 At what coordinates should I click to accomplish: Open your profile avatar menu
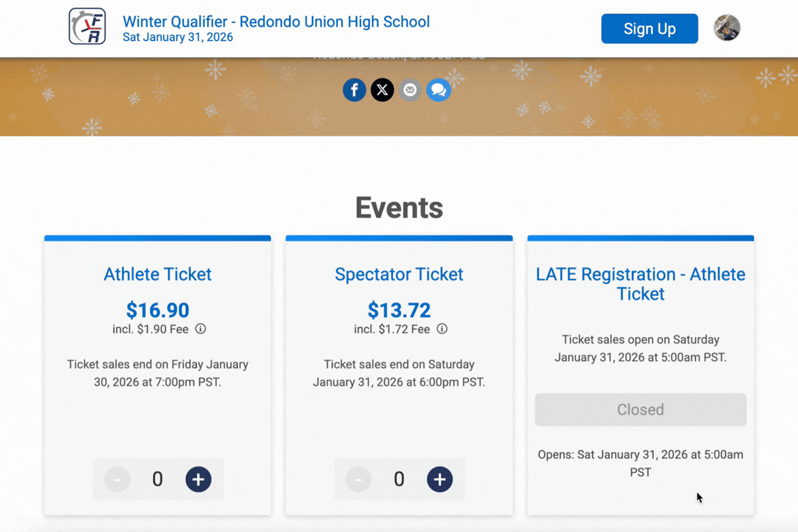pyautogui.click(x=727, y=28)
